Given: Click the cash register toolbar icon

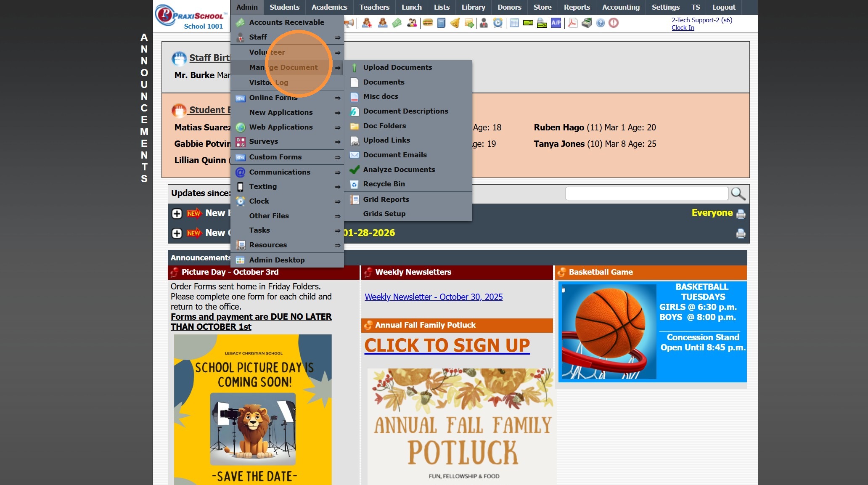Looking at the screenshot, I should (586, 23).
